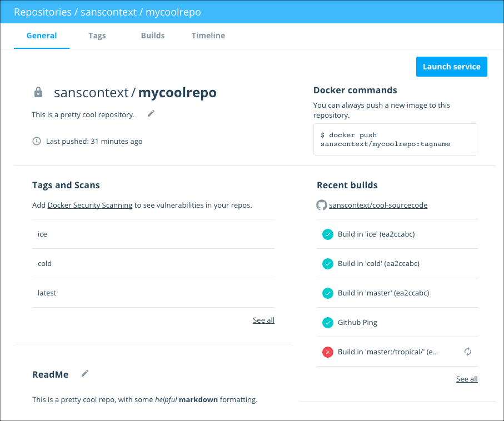Image resolution: width=504 pixels, height=421 pixels.
Task: Click the lock icon beside the repository name
Action: [x=38, y=92]
